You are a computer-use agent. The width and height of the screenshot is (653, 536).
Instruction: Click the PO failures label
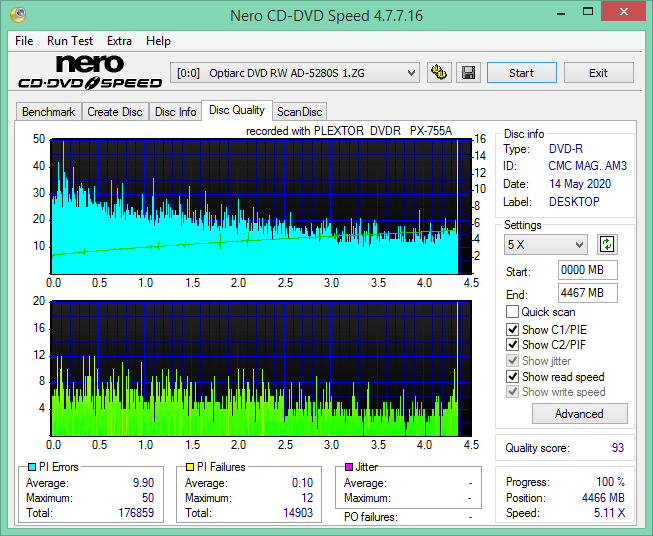point(371,517)
